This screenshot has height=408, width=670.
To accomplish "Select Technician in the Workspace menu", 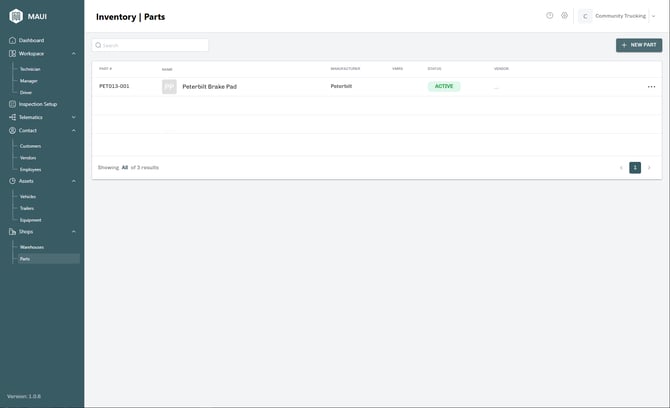I will tap(30, 69).
